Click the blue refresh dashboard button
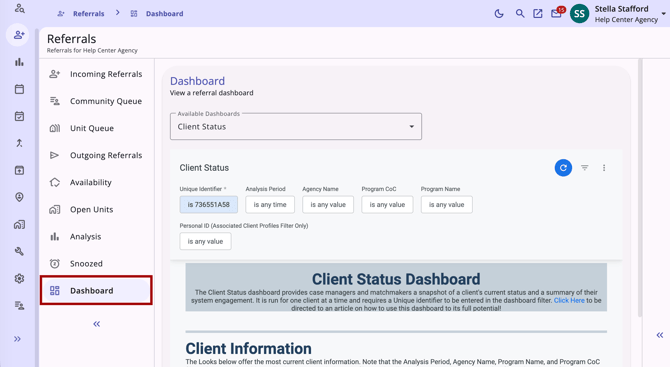The width and height of the screenshot is (670, 367). coord(563,168)
